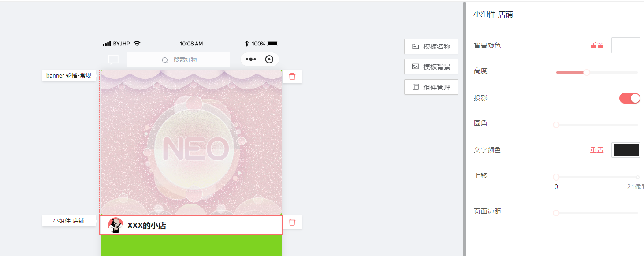Viewport: 644px width, 256px height.
Task: Click the 高度 slider handle
Action: pos(587,72)
